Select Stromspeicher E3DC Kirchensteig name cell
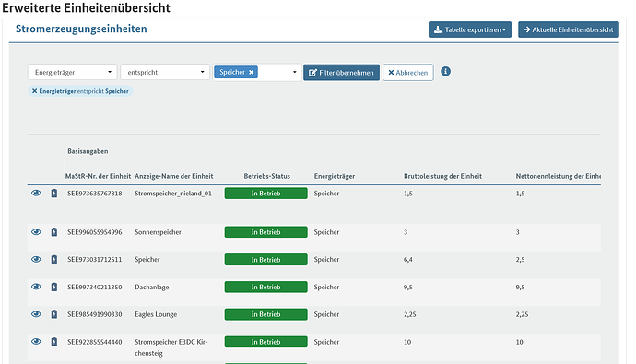Viewport: 636px width, 364px height. [171, 347]
